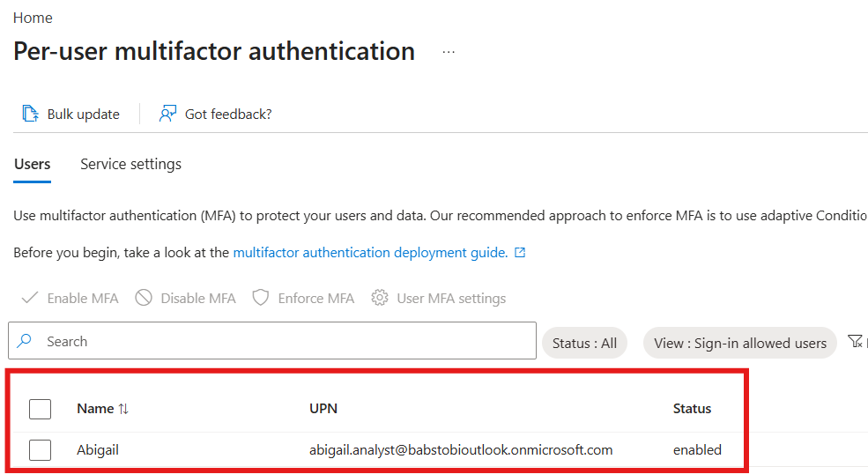Open the Status : All filter

click(584, 344)
